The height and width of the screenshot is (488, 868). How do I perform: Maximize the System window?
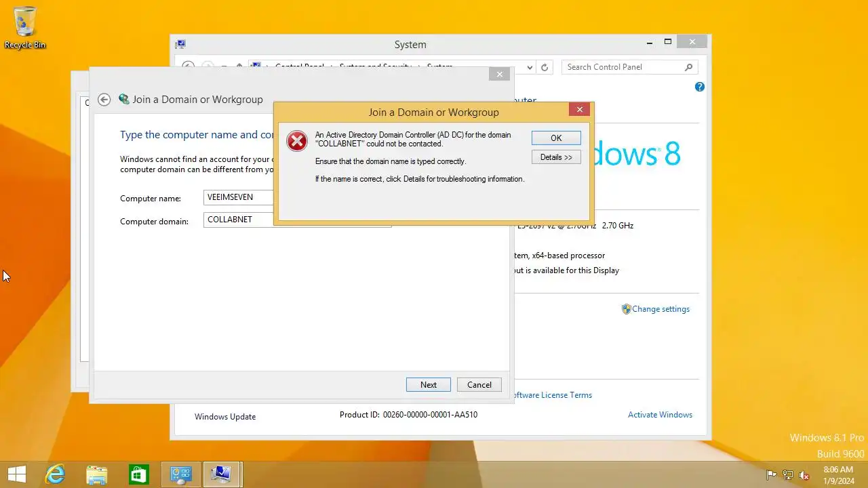(x=667, y=42)
